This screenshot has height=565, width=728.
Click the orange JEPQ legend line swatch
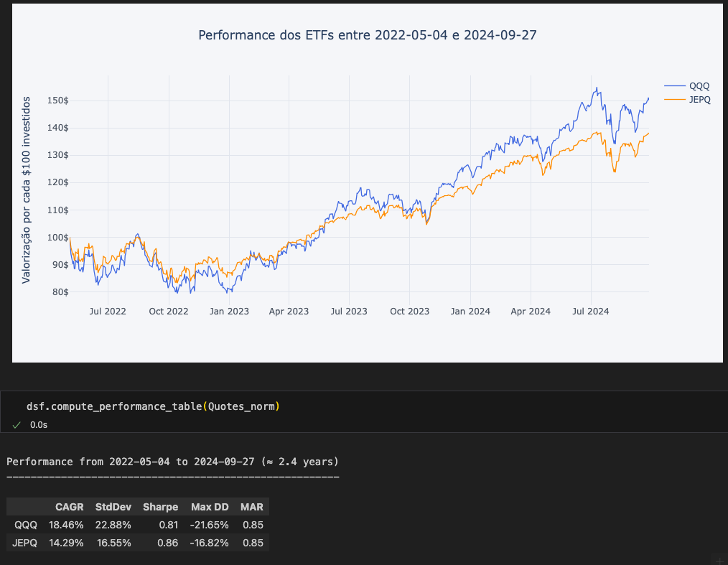point(675,100)
